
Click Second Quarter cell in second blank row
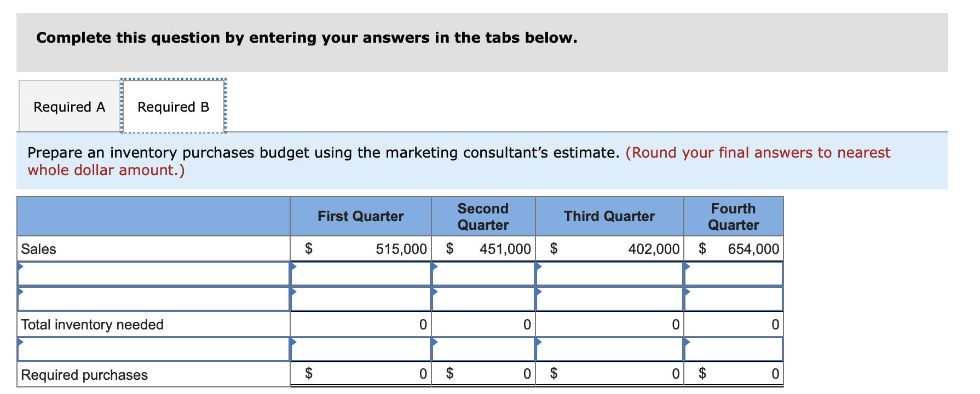[x=483, y=299]
